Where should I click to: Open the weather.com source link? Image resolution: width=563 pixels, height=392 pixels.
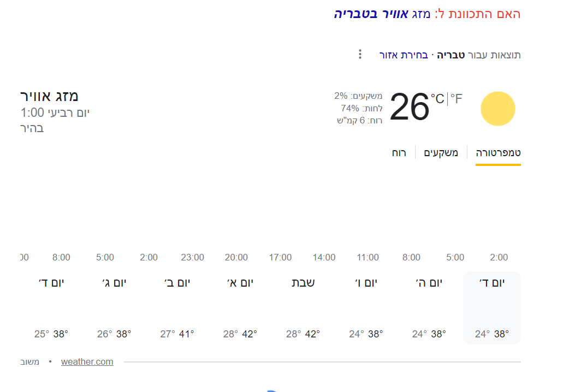pos(87,361)
